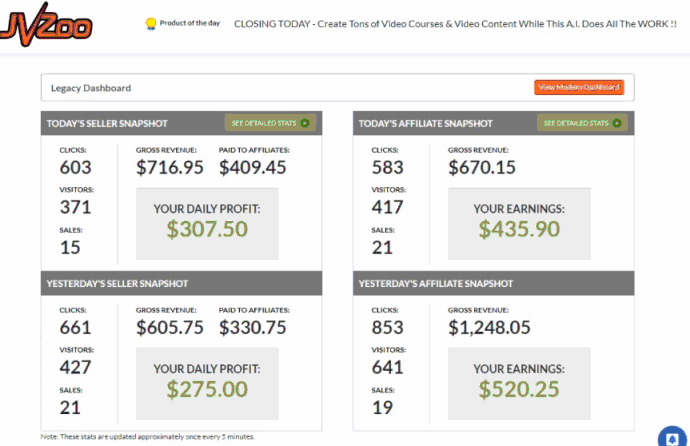Click yesterday's daily profit $275.00 box

click(x=207, y=384)
